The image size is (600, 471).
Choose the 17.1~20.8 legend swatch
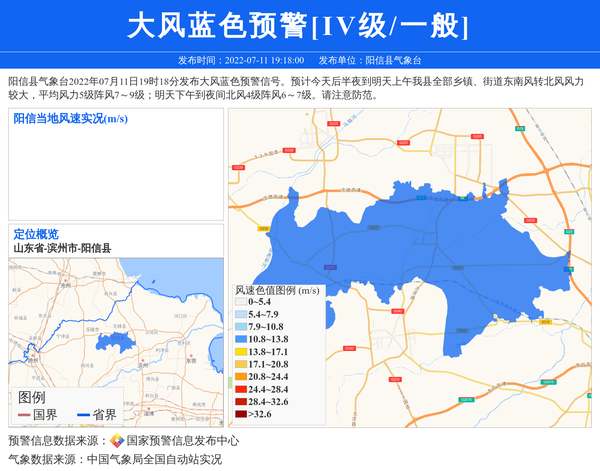click(x=240, y=364)
